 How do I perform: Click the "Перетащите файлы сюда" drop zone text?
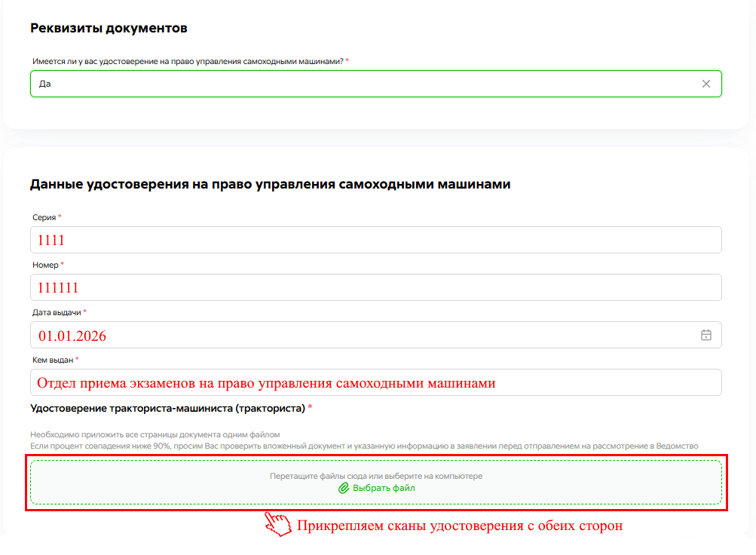coord(375,477)
